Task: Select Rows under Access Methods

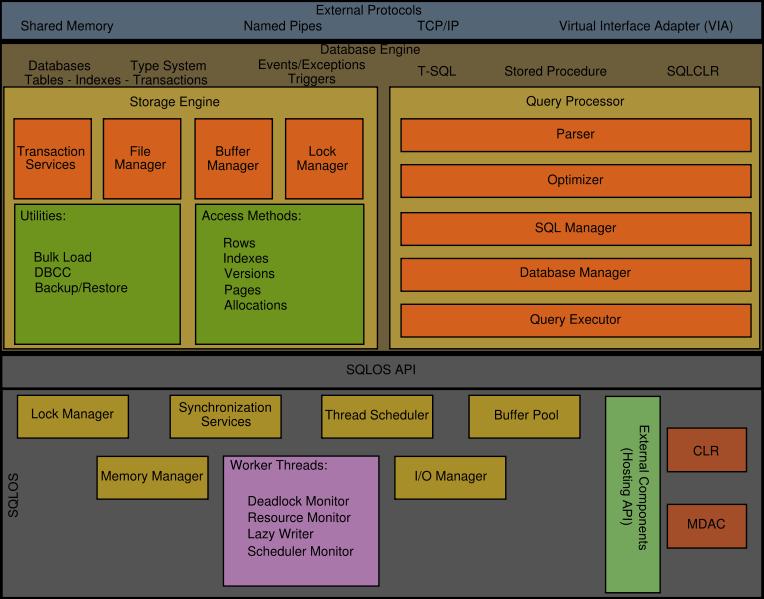Action: point(239,243)
